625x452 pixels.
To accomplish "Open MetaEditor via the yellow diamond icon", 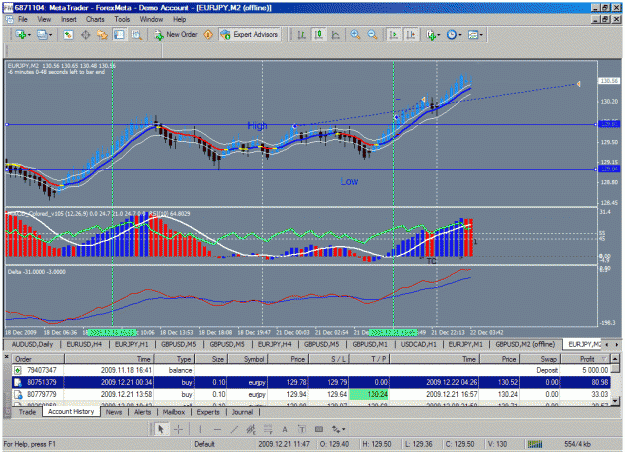I will 208,35.
